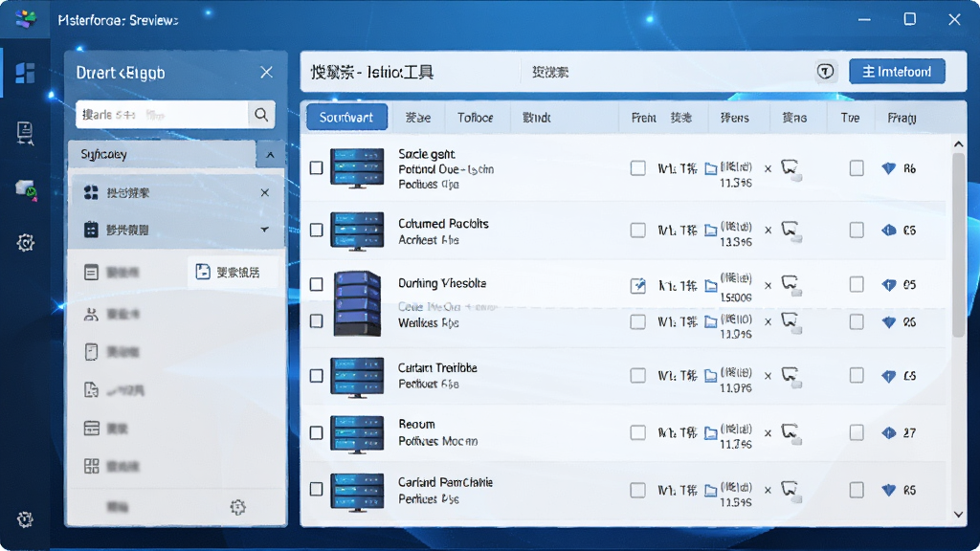Open the bottom-left settings gear icon
The width and height of the screenshot is (980, 551).
pos(25,519)
